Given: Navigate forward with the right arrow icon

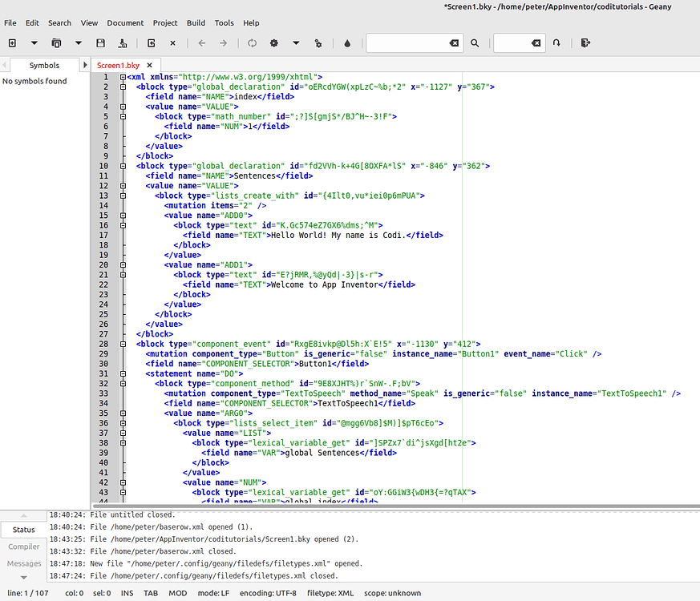Looking at the screenshot, I should click(223, 42).
